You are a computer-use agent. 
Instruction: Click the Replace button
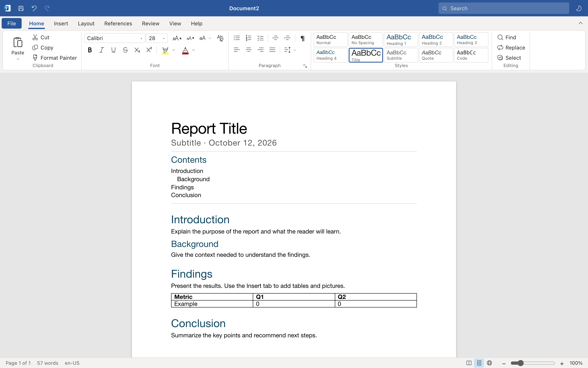pyautogui.click(x=511, y=47)
